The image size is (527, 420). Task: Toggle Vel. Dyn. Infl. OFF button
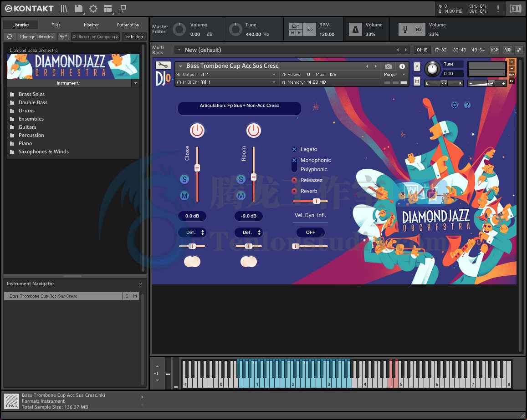pyautogui.click(x=311, y=233)
